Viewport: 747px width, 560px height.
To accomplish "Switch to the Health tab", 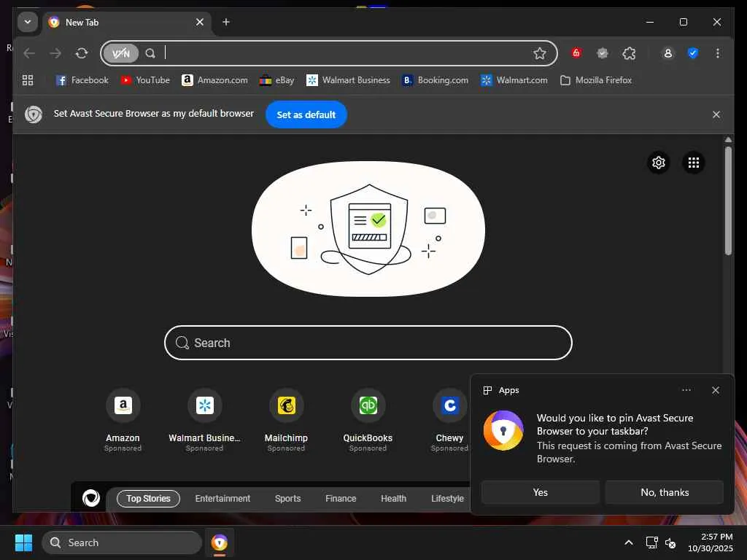I will tap(393, 499).
